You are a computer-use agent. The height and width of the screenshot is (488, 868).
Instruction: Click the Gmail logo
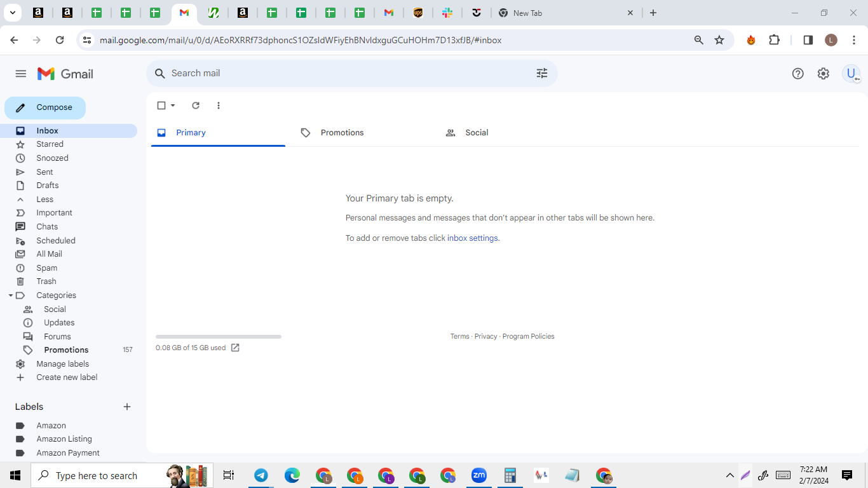[x=65, y=74]
